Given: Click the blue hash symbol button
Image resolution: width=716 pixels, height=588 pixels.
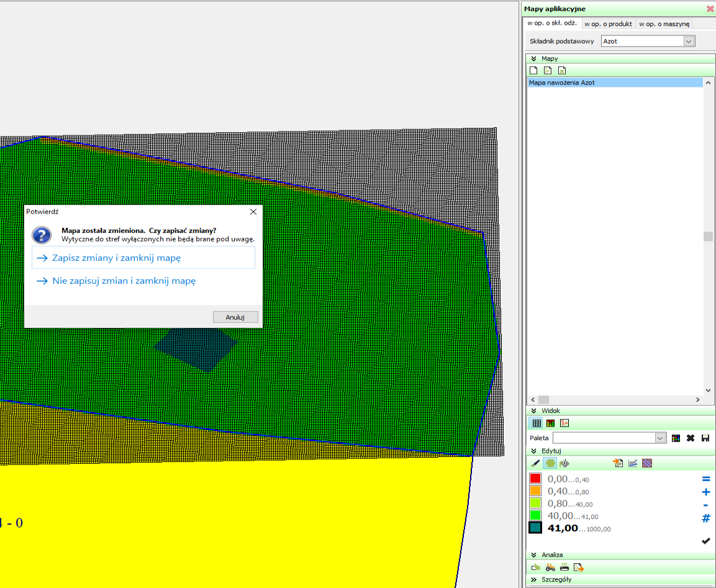Looking at the screenshot, I should pyautogui.click(x=706, y=518).
